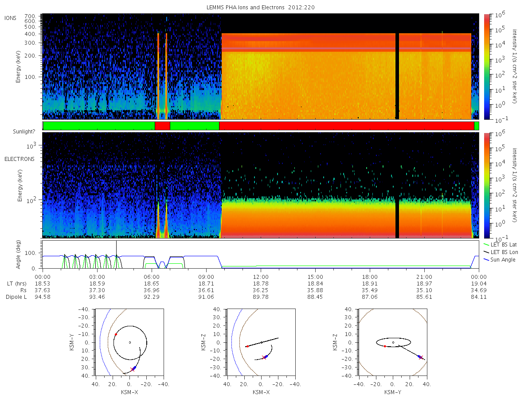Click the long red segment of the sunlight bar
The height and width of the screenshot is (399, 532).
pyautogui.click(x=346, y=126)
